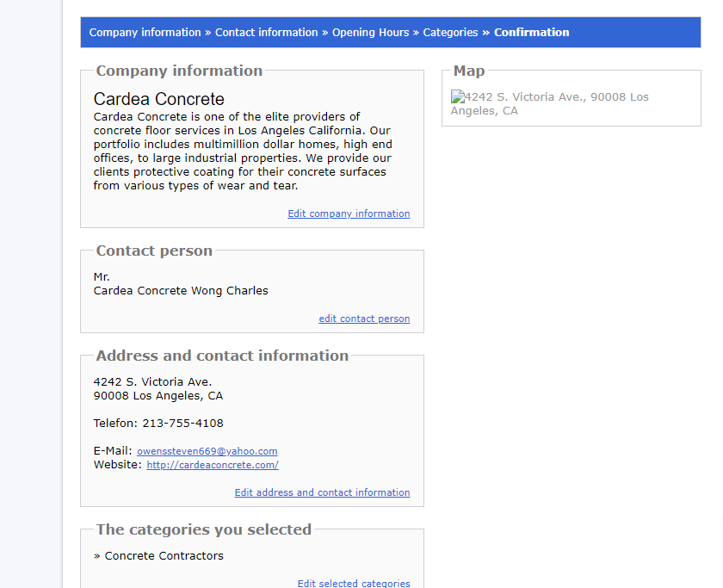Click the telephone number 213-755-4108
This screenshot has height=588, width=723.
click(182, 424)
